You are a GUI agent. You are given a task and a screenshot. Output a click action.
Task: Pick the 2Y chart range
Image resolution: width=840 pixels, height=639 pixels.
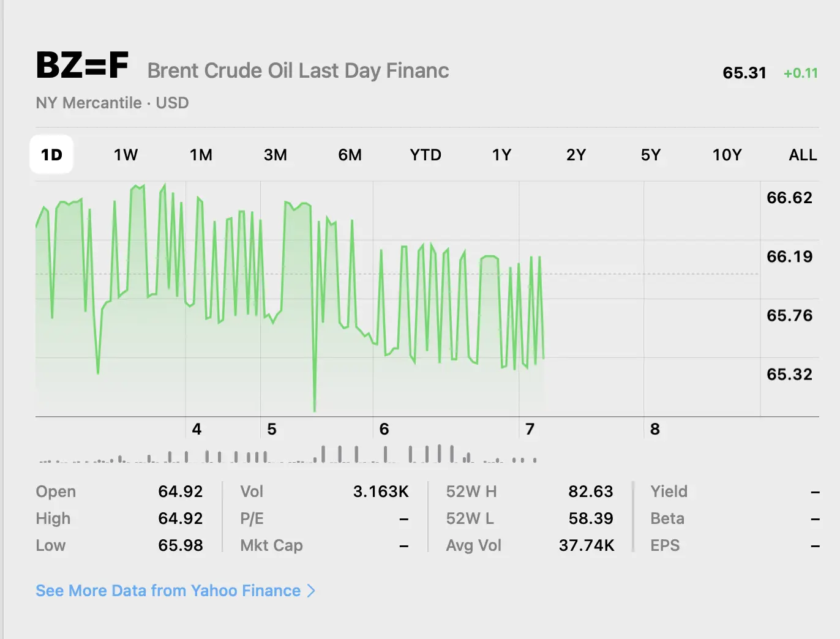pyautogui.click(x=576, y=155)
